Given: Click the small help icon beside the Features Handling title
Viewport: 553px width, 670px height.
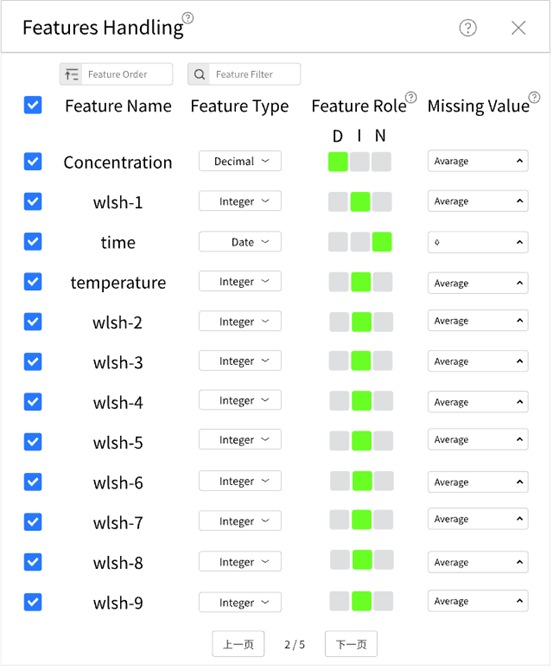Looking at the screenshot, I should (188, 18).
